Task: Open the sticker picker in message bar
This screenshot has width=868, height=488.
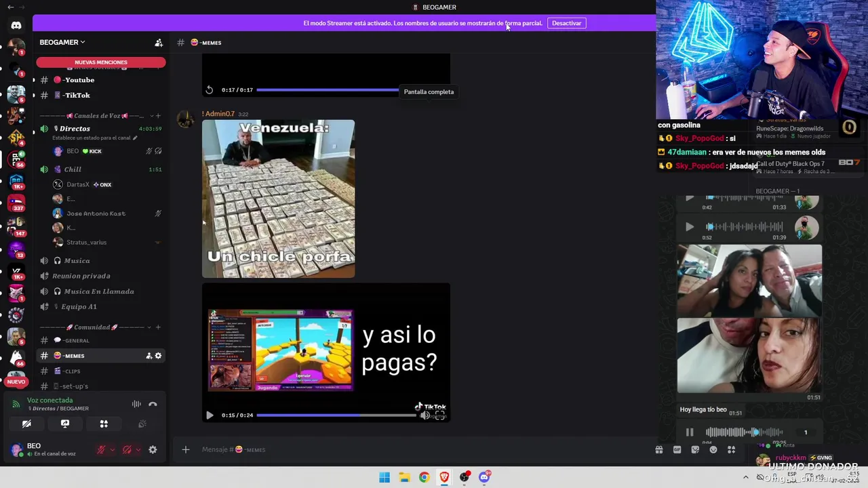Action: (695, 449)
